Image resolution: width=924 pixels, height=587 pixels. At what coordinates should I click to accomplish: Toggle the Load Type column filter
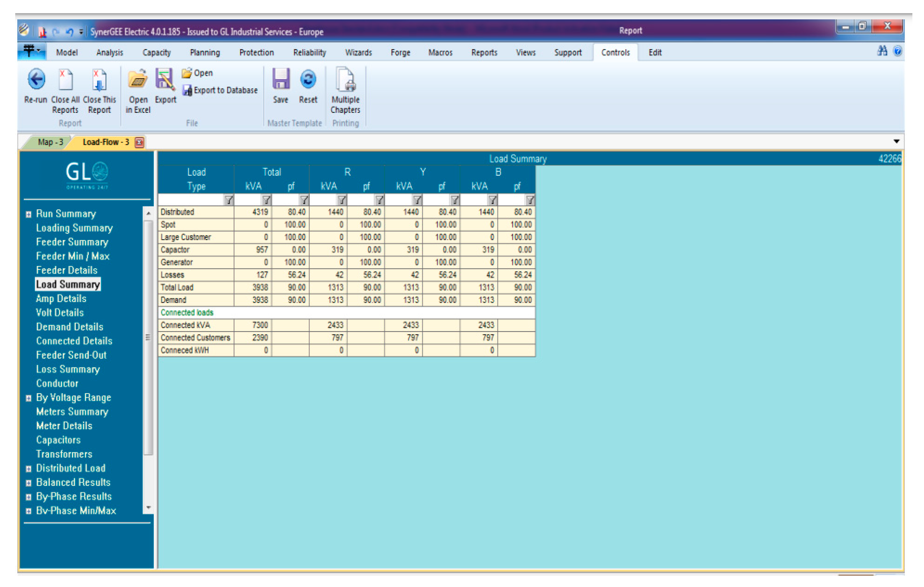pyautogui.click(x=228, y=200)
